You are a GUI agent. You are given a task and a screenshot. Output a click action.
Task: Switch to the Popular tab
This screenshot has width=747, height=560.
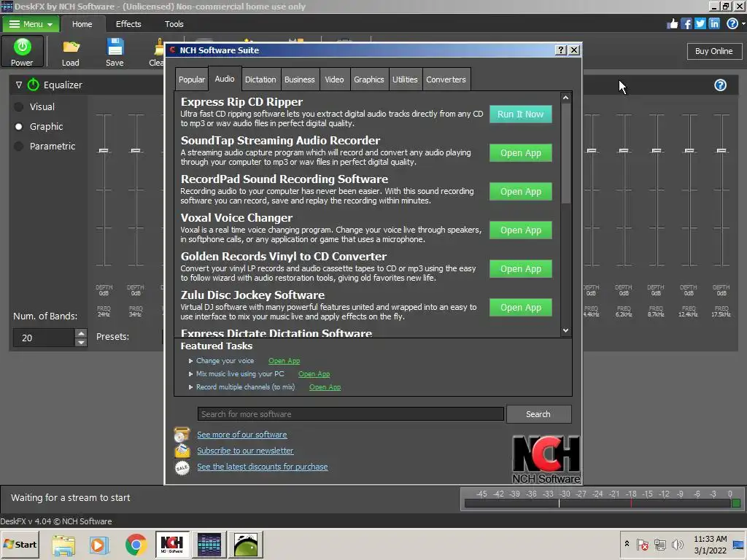pyautogui.click(x=192, y=79)
